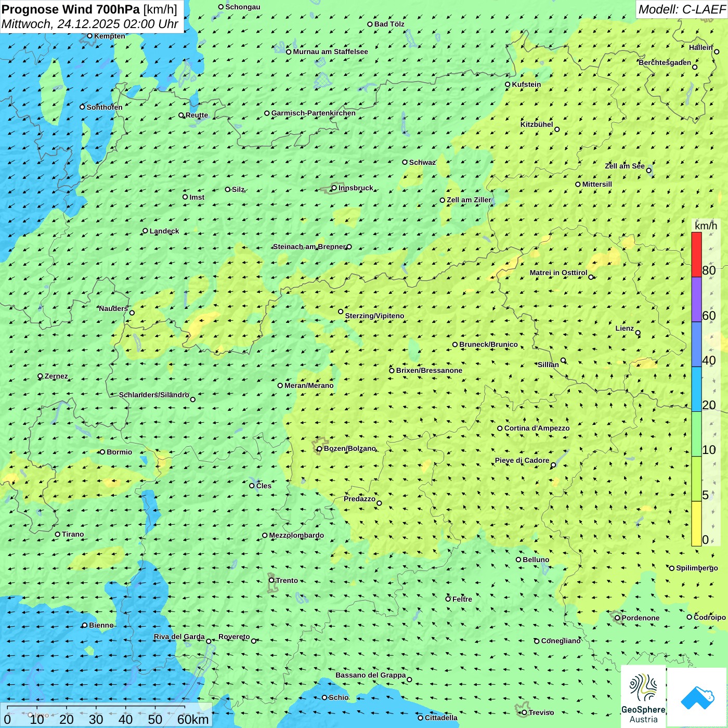The image size is (728, 728).
Task: Select the yellow 0–5 legend swatch
Action: tap(696, 524)
